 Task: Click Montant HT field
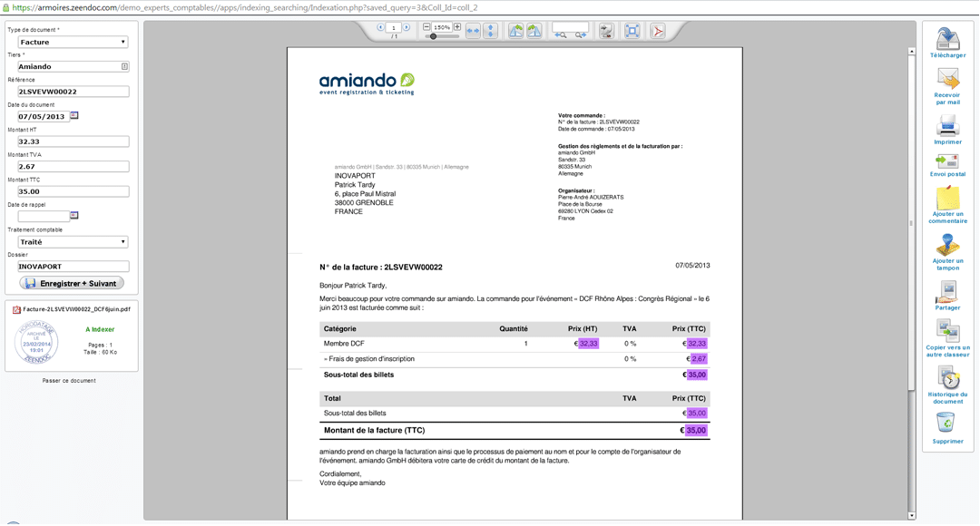[x=73, y=141]
